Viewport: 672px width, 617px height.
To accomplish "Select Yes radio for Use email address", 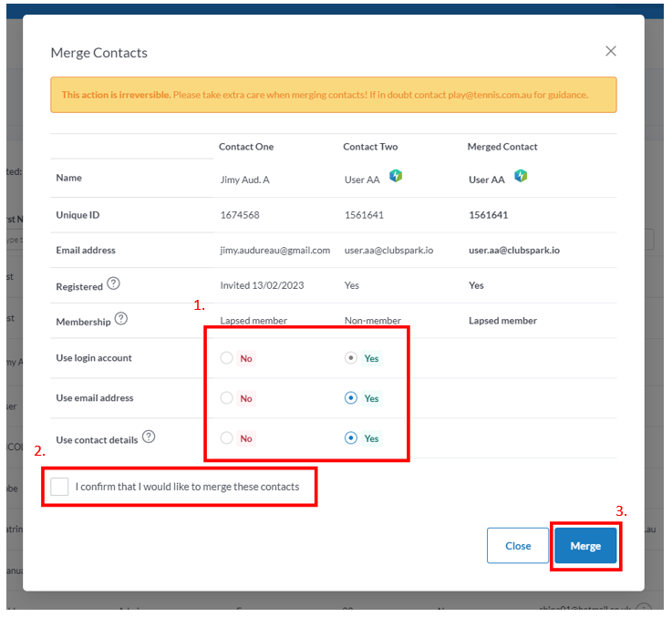I will 351,398.
